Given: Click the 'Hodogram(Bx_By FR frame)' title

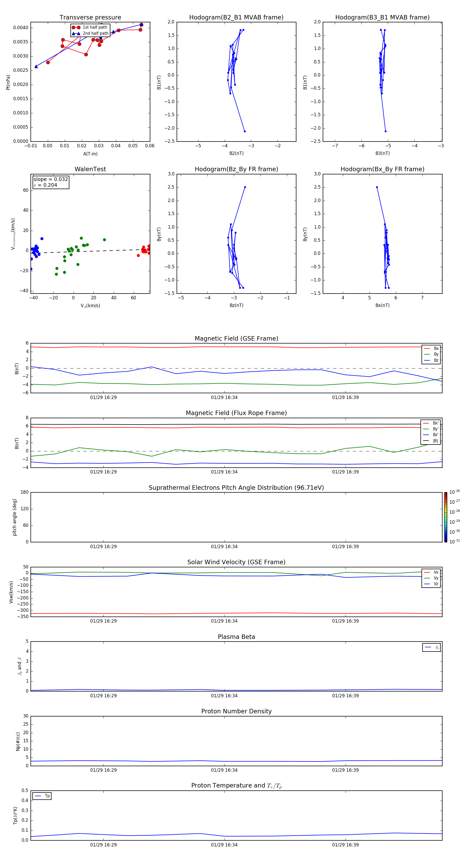Looking at the screenshot, I should tap(382, 169).
